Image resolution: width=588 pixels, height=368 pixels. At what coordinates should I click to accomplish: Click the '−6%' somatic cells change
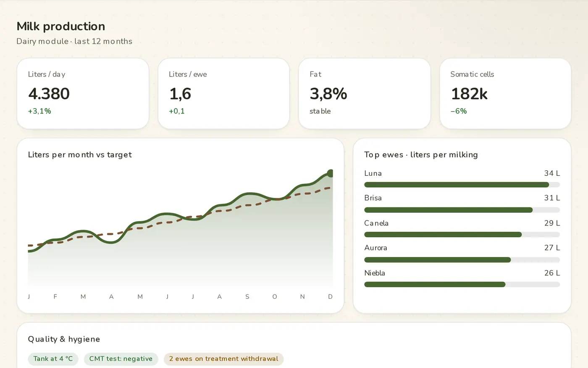click(459, 111)
